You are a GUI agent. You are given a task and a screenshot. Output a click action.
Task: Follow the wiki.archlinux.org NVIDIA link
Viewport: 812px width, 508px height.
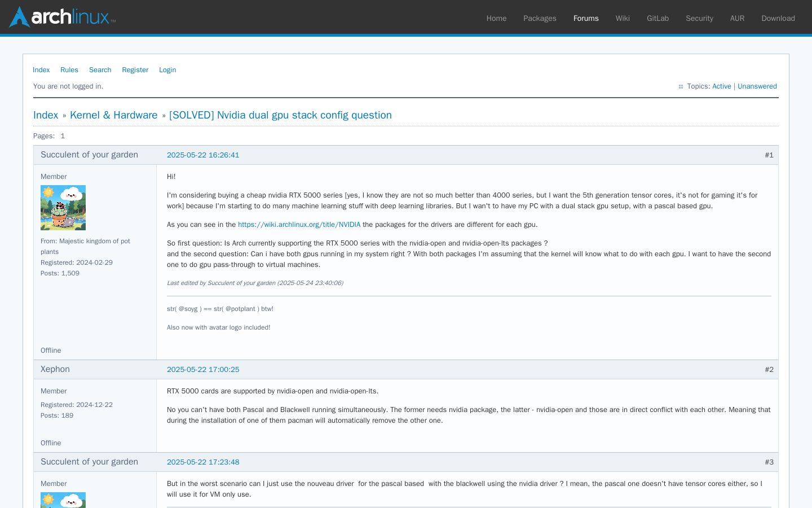coord(299,225)
